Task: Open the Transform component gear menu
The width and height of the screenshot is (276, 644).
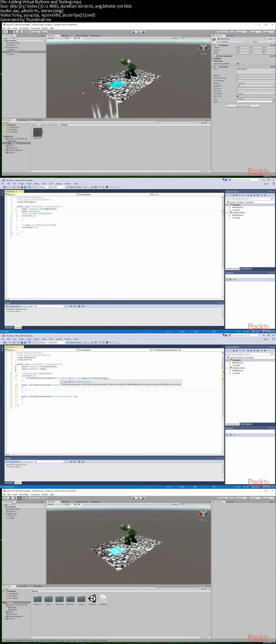Action: 274,45
